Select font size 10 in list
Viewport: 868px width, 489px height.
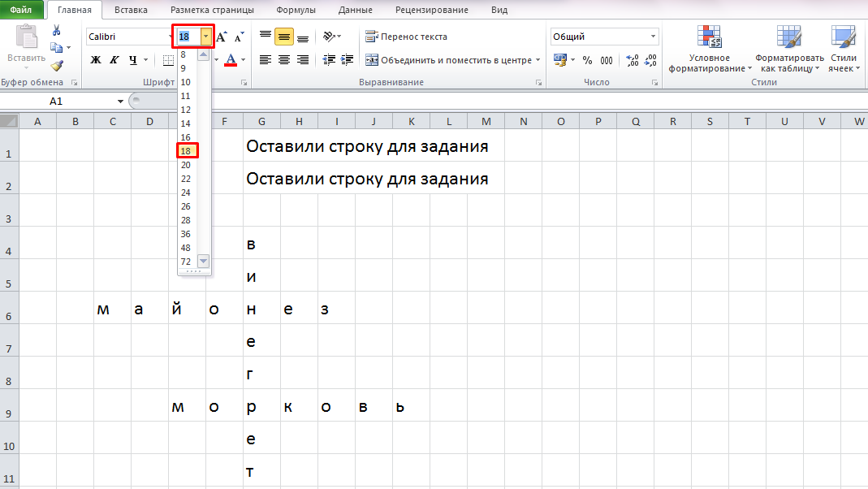(x=187, y=82)
